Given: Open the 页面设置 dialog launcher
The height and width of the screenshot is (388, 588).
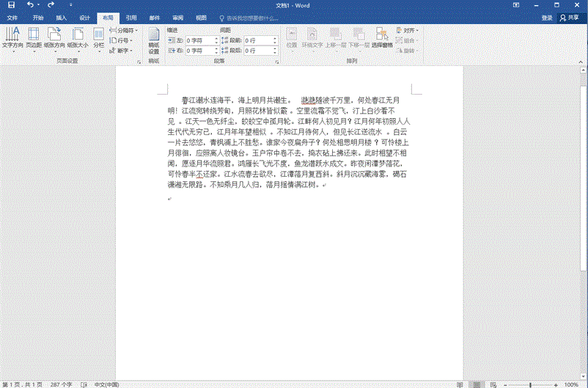Looking at the screenshot, I should click(139, 62).
